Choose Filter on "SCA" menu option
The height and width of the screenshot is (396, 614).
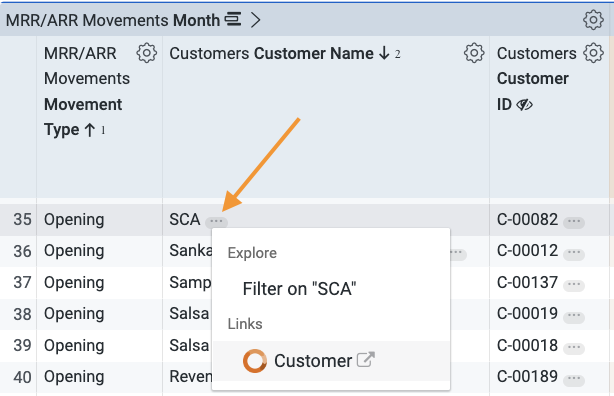coord(299,289)
